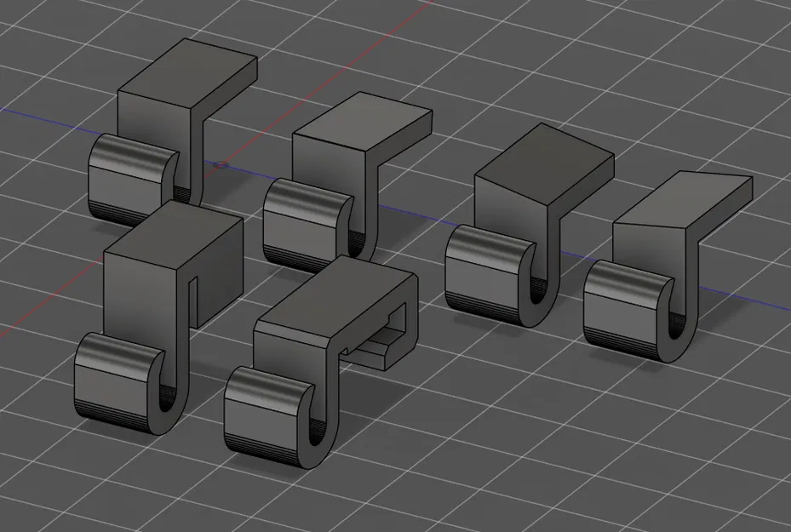Click the origin point marker on the grid
Screen dimensions: 791x532
point(221,164)
